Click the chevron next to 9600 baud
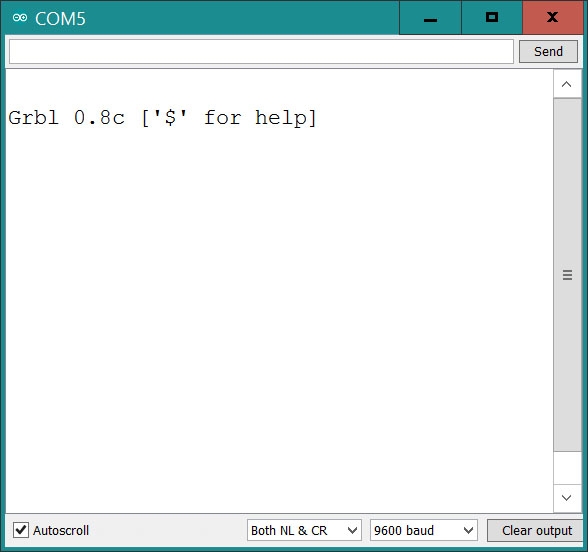The height and width of the screenshot is (552, 588). [x=468, y=530]
